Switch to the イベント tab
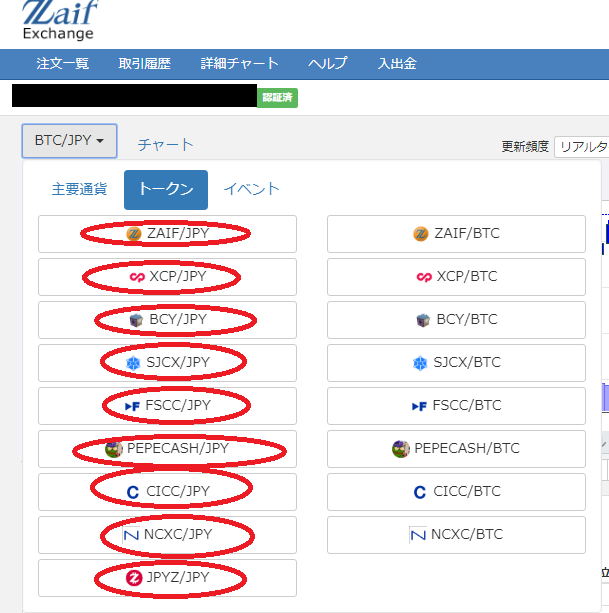609x613 pixels. pyautogui.click(x=251, y=189)
